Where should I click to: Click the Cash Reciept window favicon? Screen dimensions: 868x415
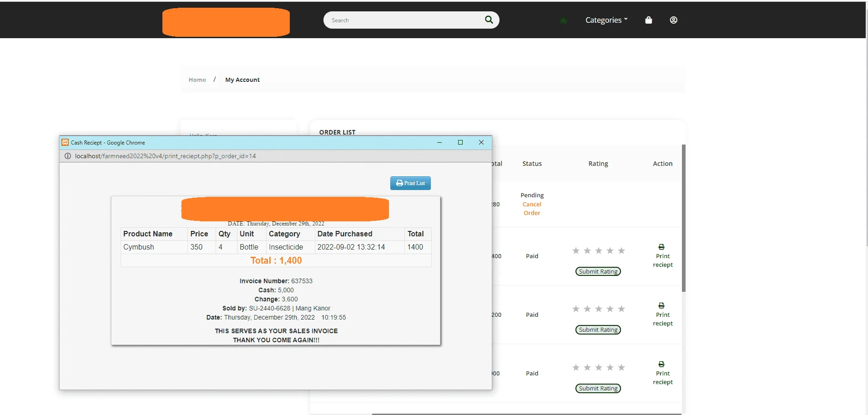coord(65,142)
